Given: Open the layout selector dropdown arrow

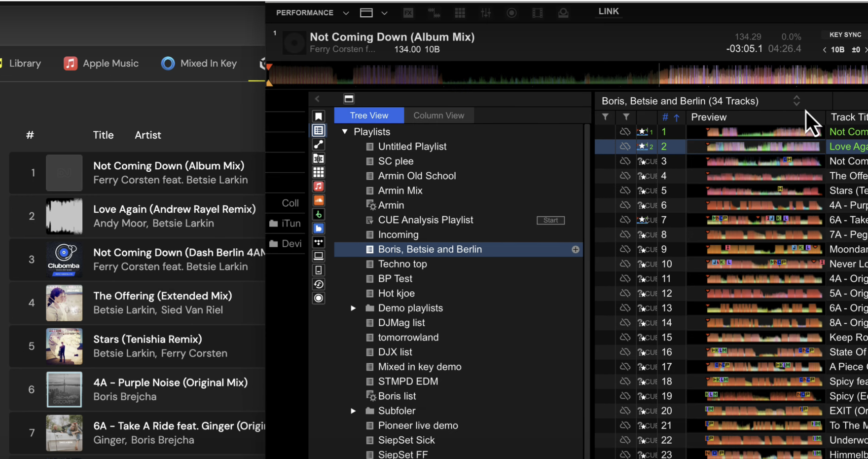Looking at the screenshot, I should (x=384, y=12).
